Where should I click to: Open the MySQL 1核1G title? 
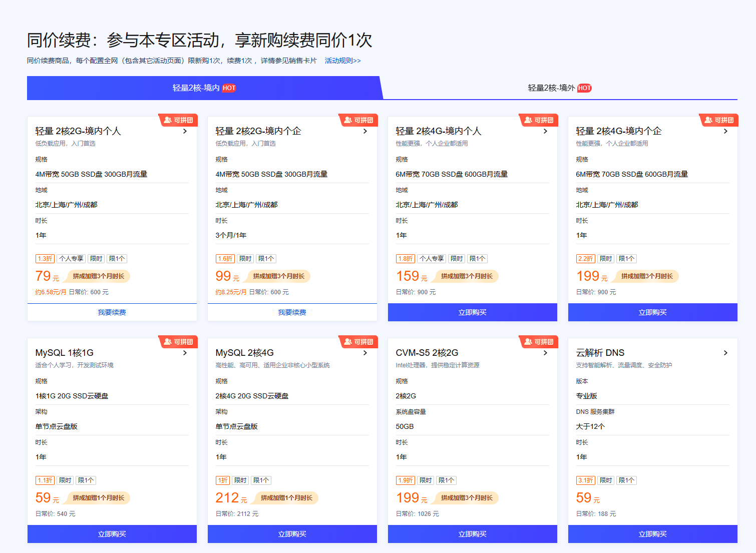tap(65, 353)
